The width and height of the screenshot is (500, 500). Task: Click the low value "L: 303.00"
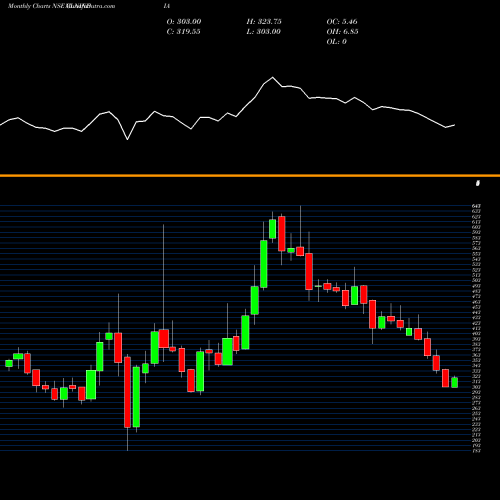(x=263, y=31)
